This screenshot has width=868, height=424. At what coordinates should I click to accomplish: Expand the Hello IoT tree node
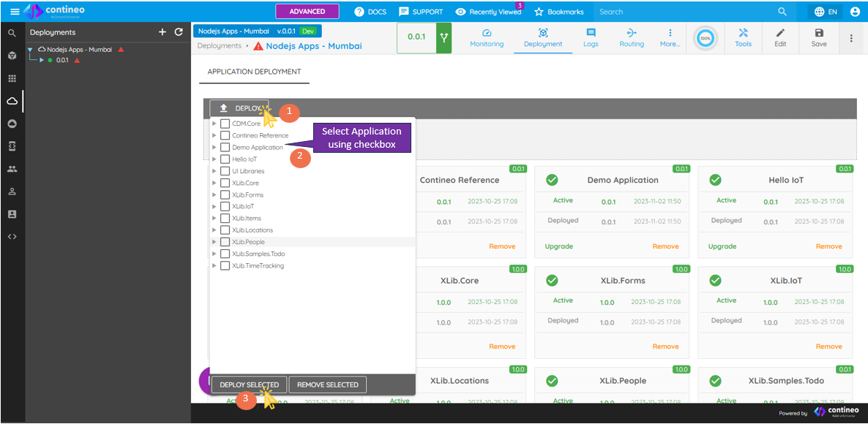(x=214, y=159)
